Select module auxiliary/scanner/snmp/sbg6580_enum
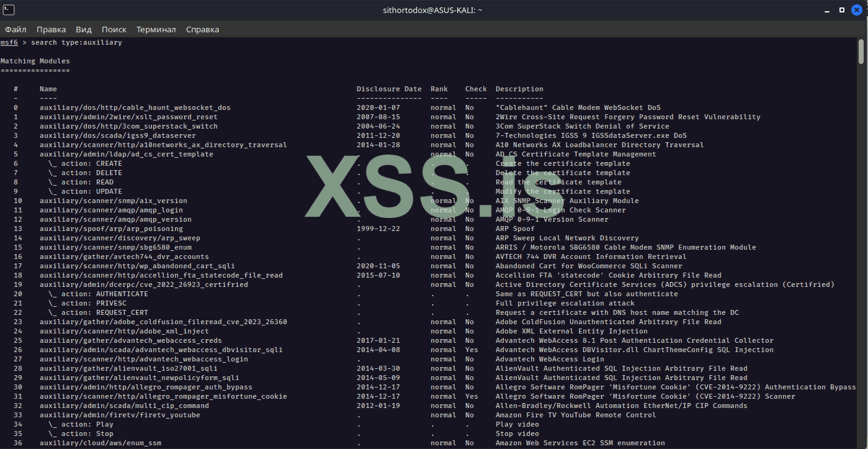Viewport: 868px width, 449px height. pos(115,247)
